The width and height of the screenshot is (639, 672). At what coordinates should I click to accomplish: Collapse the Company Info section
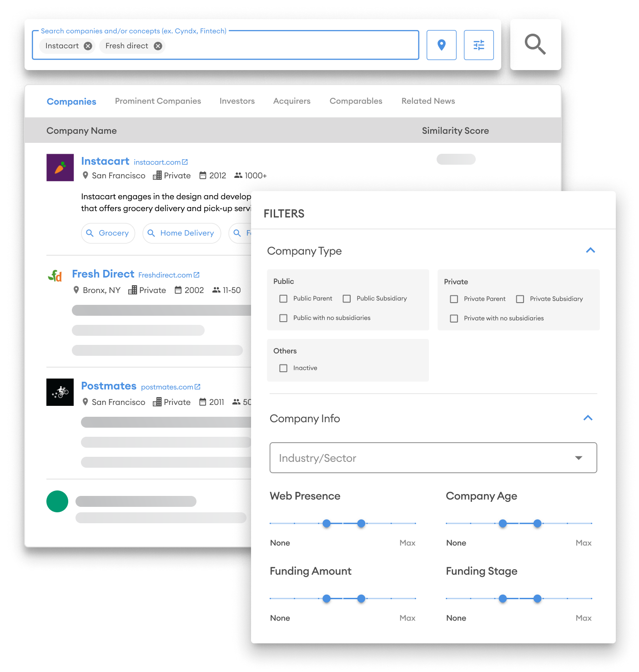588,418
